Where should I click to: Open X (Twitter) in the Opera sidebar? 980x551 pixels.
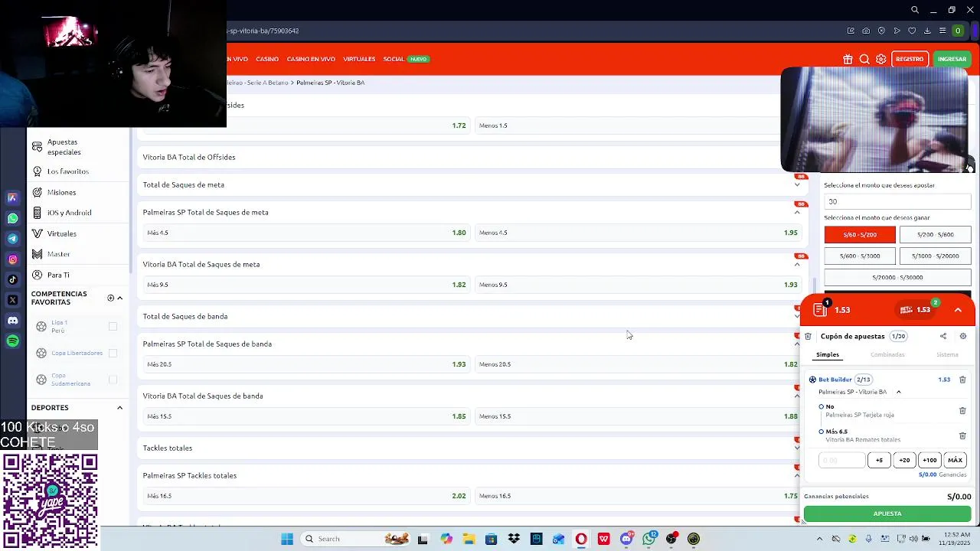(x=12, y=300)
